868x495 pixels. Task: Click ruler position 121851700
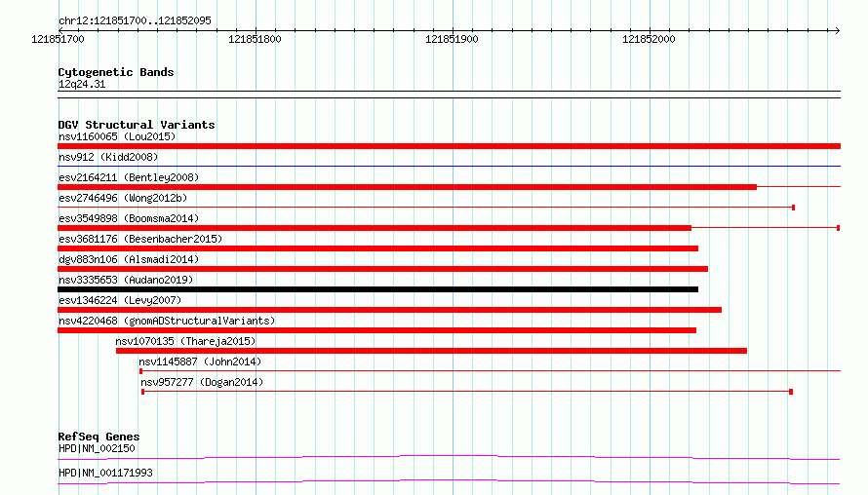point(58,39)
